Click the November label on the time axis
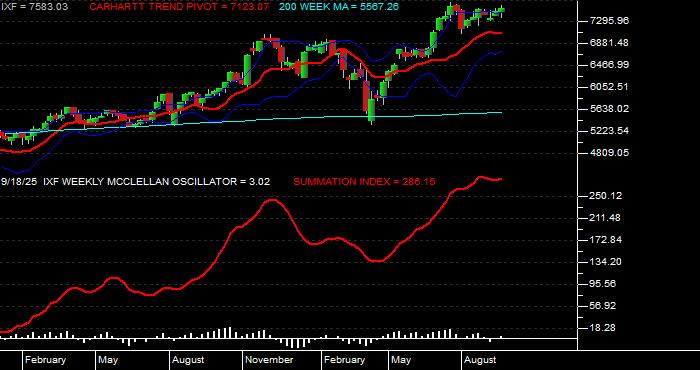This screenshot has height=370, width=700. click(x=270, y=360)
